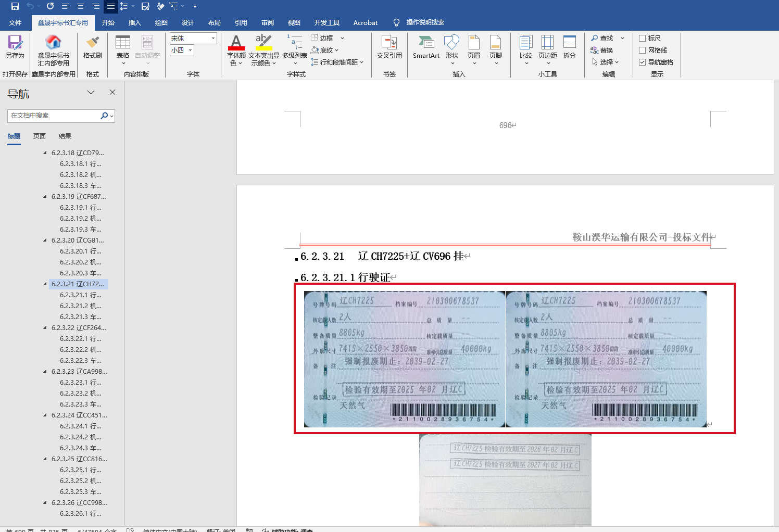Open font name dropdown 宋体

(213, 38)
